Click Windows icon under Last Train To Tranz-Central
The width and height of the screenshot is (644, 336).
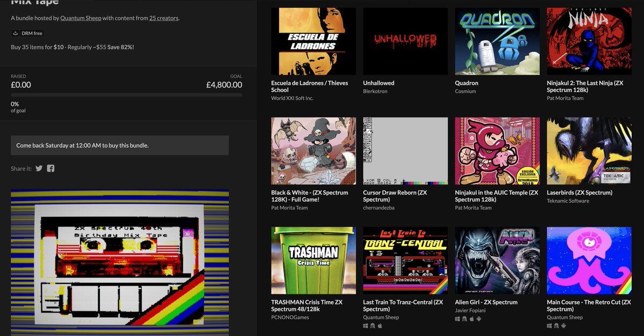tap(365, 325)
